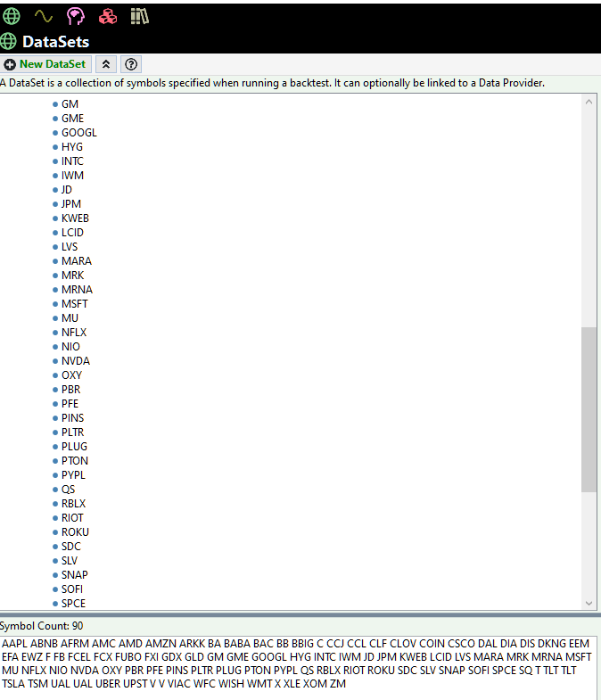Select MSFT symbol in list
601x700 pixels.
[x=75, y=304]
